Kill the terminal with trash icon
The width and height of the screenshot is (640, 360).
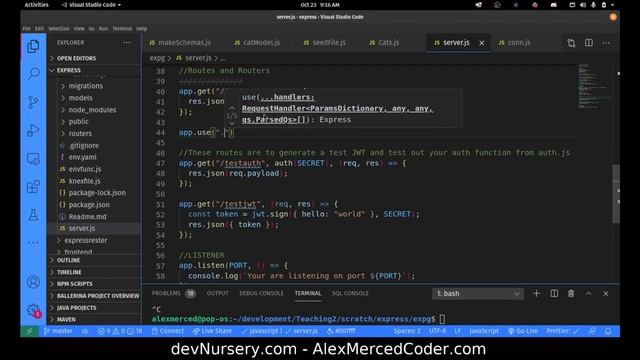click(571, 293)
